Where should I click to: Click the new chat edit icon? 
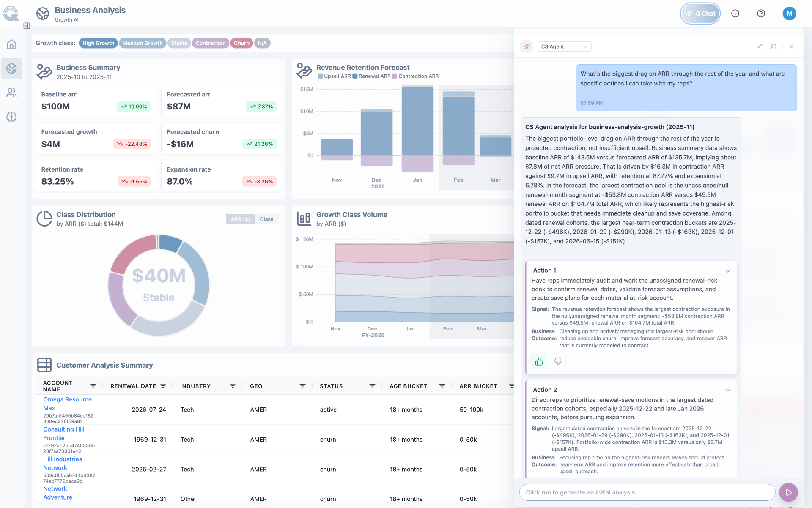760,46
